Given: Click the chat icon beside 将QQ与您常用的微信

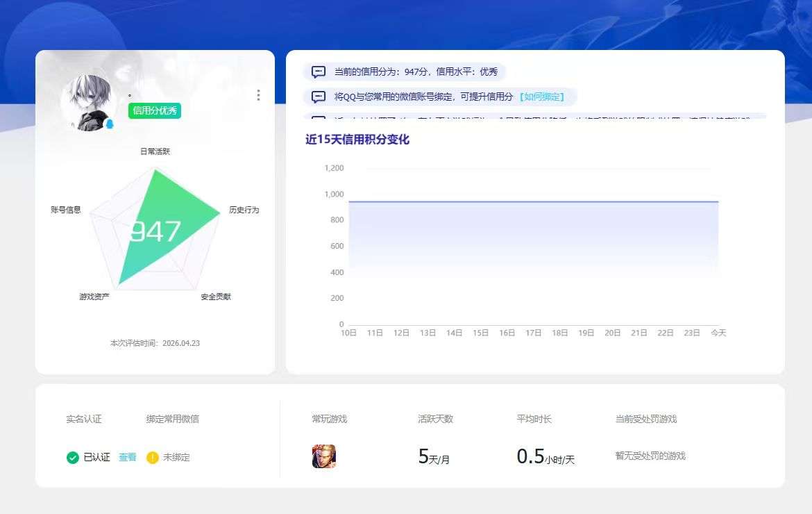Looking at the screenshot, I should pyautogui.click(x=319, y=97).
